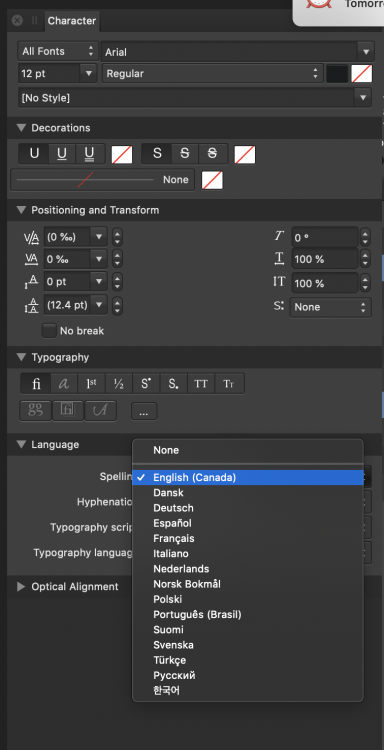Choose Suomi from language list

pos(248,630)
